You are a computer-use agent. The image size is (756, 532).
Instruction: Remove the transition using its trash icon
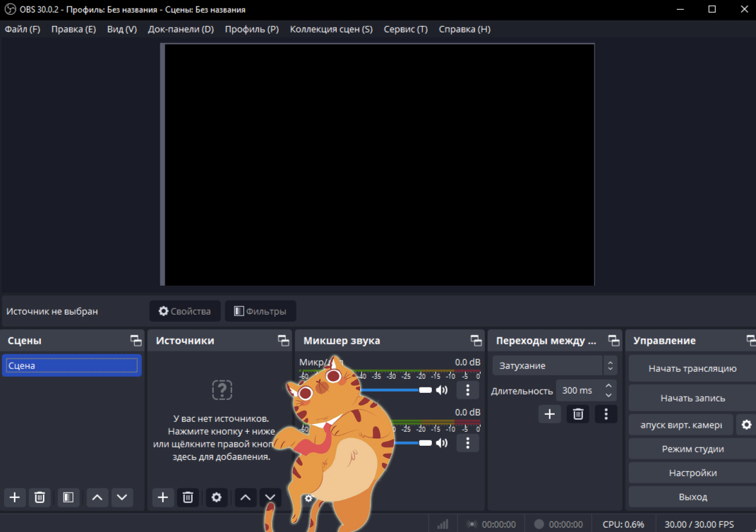pos(577,414)
